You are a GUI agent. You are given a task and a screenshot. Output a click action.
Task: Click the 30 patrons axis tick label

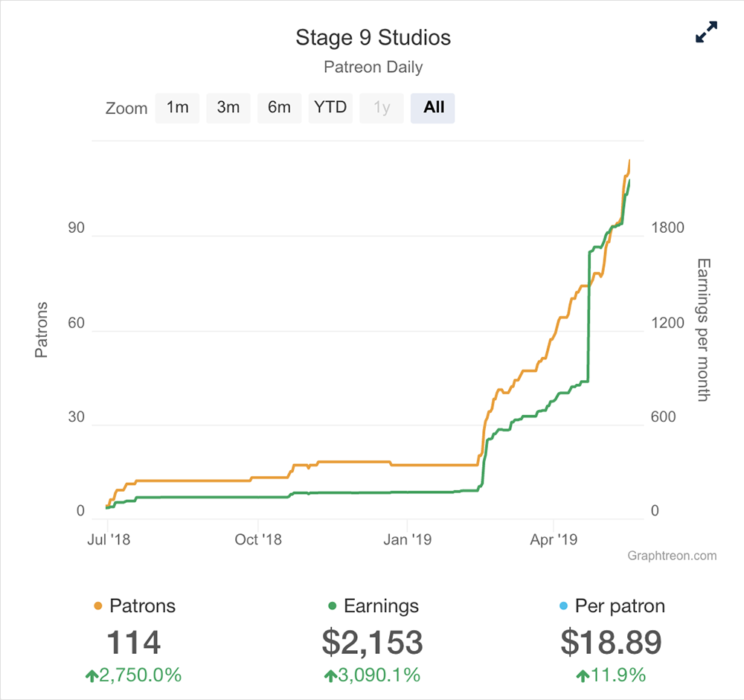tap(76, 417)
